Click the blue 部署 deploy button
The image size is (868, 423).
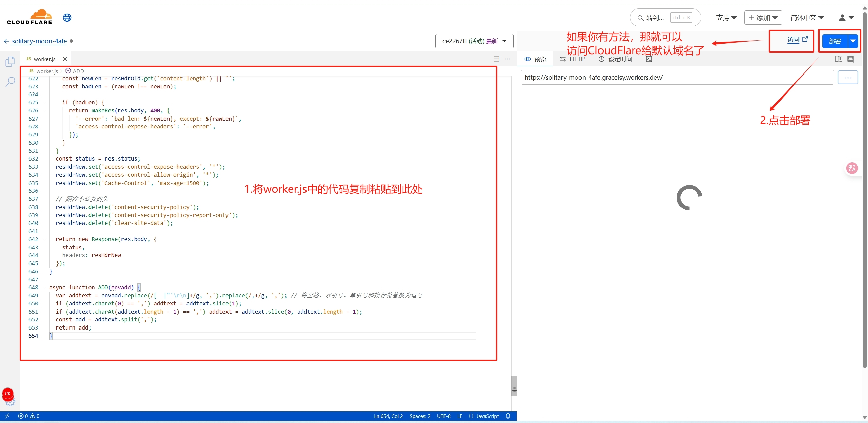[x=834, y=41]
